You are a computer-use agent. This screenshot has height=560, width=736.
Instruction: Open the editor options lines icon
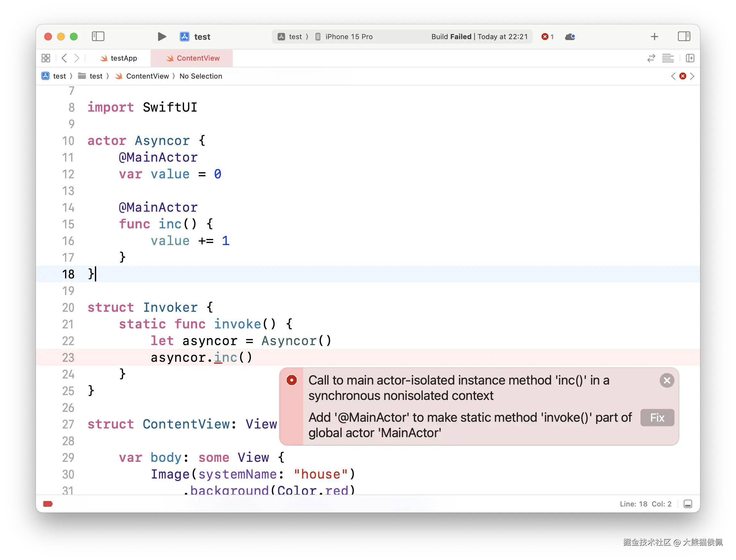click(668, 58)
